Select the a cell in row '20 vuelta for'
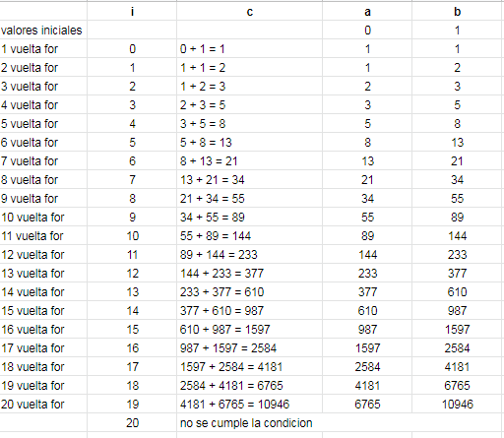504x438 pixels. pyautogui.click(x=367, y=404)
